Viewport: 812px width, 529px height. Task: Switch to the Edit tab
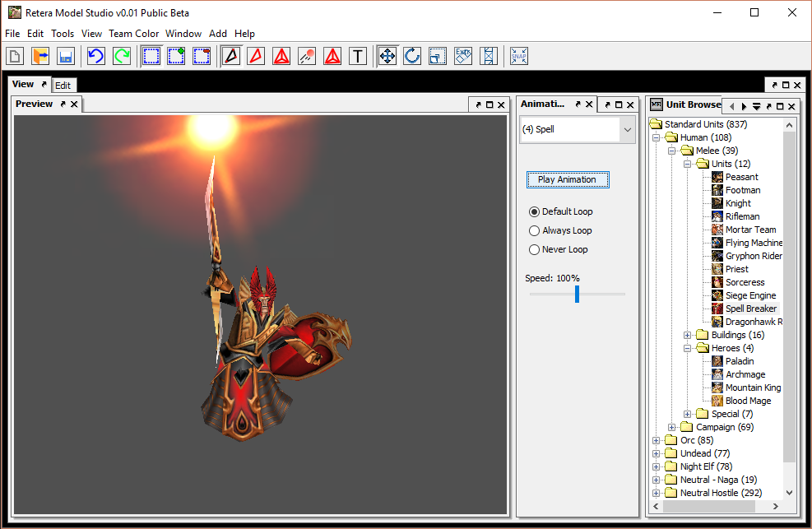click(x=63, y=86)
